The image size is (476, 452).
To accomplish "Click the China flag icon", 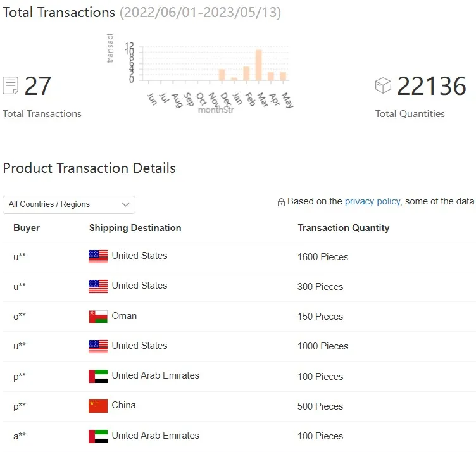I will (x=98, y=406).
